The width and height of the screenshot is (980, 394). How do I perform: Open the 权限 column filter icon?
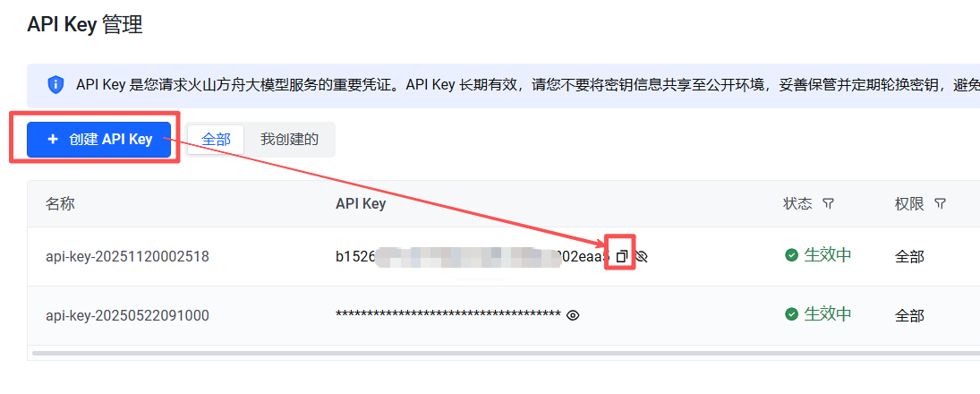coord(940,204)
